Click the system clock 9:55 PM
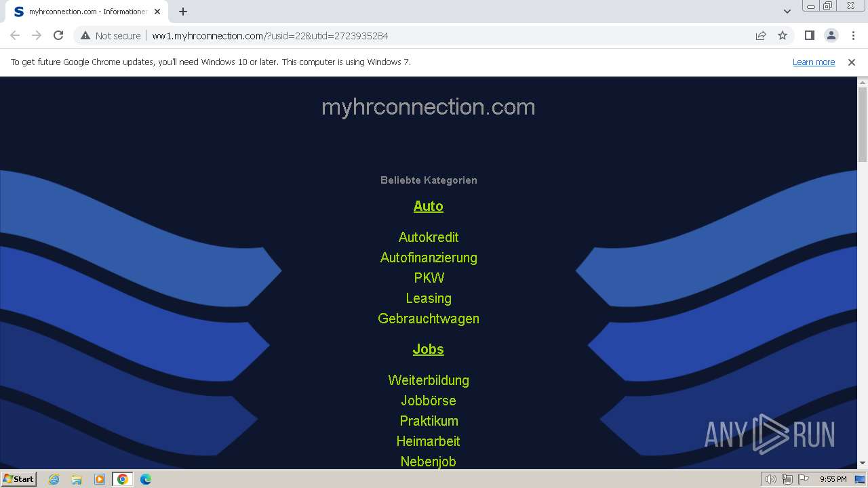The height and width of the screenshot is (488, 868). coord(833,479)
